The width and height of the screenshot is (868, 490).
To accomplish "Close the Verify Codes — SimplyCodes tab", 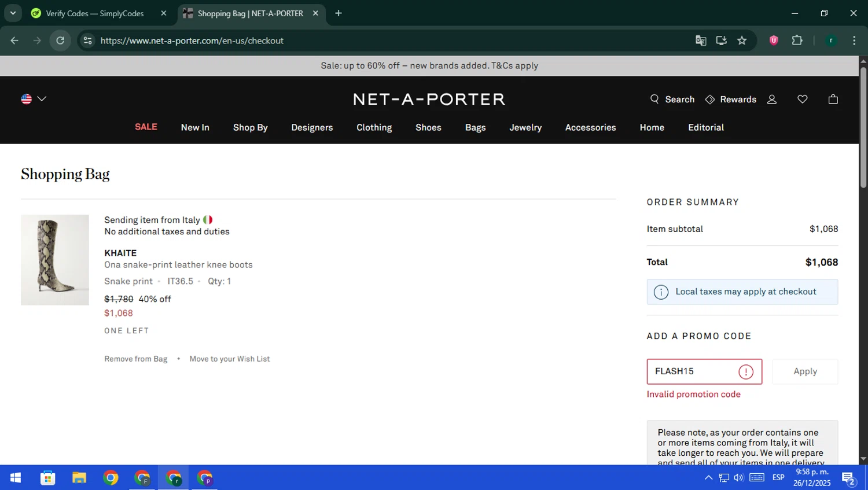I will point(163,13).
